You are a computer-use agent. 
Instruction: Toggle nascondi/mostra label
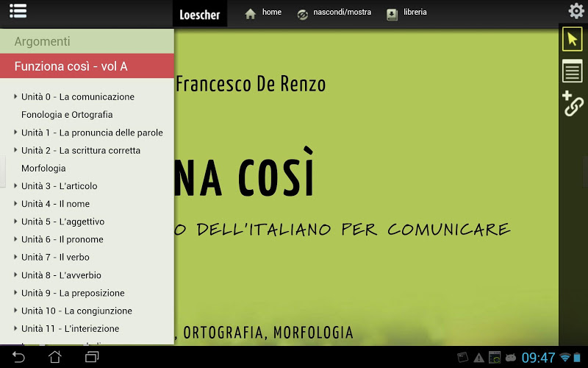coord(342,12)
